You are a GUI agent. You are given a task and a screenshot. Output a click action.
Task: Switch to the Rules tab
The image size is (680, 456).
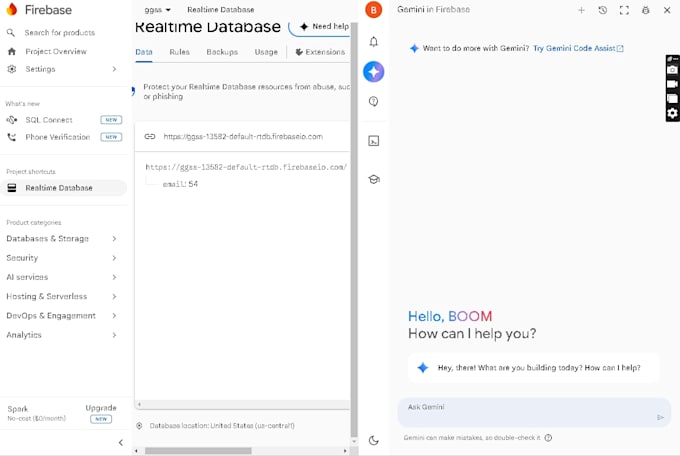click(180, 52)
